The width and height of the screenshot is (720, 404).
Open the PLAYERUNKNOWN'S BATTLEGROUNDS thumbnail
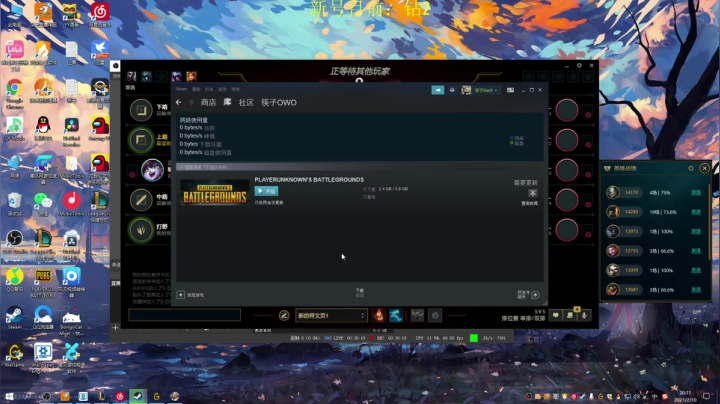click(x=214, y=192)
